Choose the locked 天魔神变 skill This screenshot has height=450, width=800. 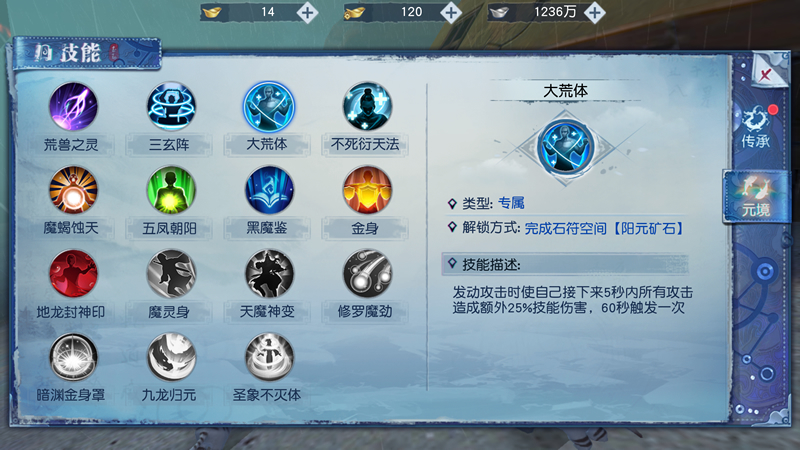coord(269,273)
